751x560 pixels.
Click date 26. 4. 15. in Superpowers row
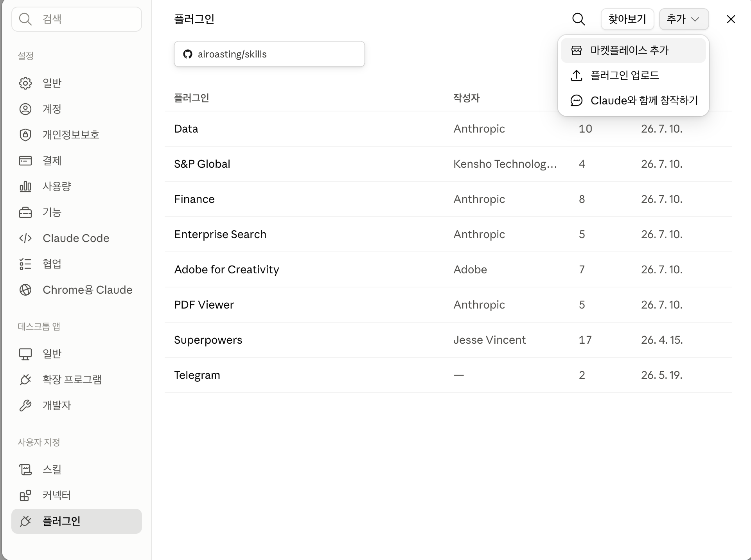point(662,340)
